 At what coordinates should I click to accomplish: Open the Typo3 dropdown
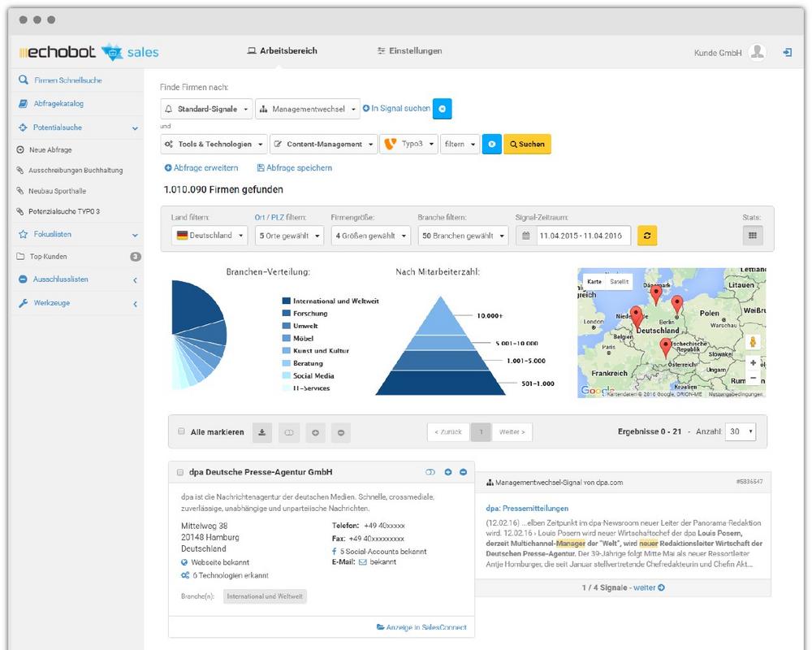click(409, 144)
